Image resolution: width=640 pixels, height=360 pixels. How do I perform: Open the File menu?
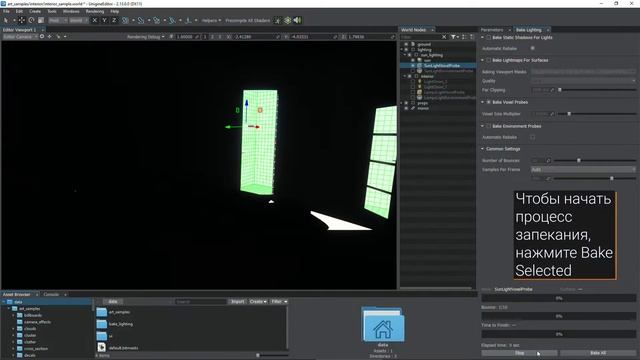click(6, 11)
